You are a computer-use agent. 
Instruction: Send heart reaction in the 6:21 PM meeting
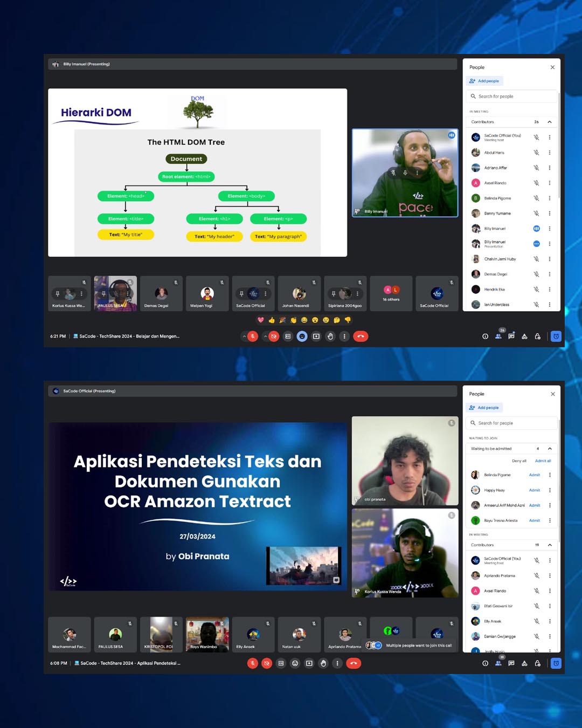[x=261, y=320]
